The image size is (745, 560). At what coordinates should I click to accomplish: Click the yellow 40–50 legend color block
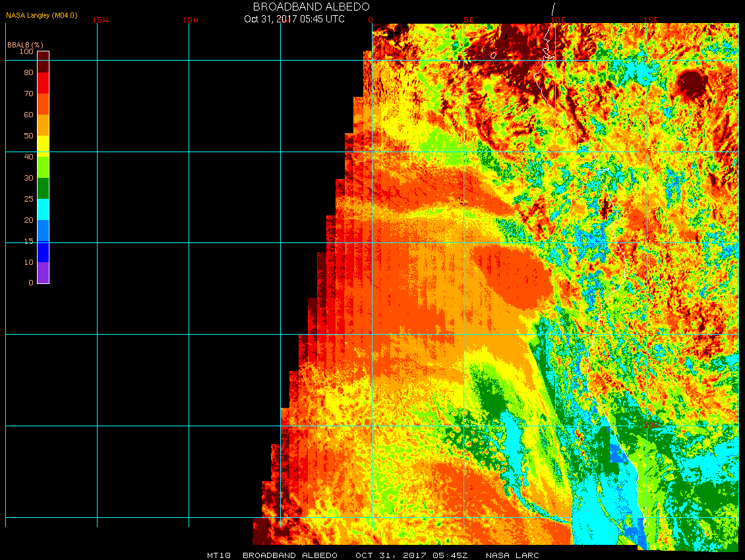click(x=43, y=146)
